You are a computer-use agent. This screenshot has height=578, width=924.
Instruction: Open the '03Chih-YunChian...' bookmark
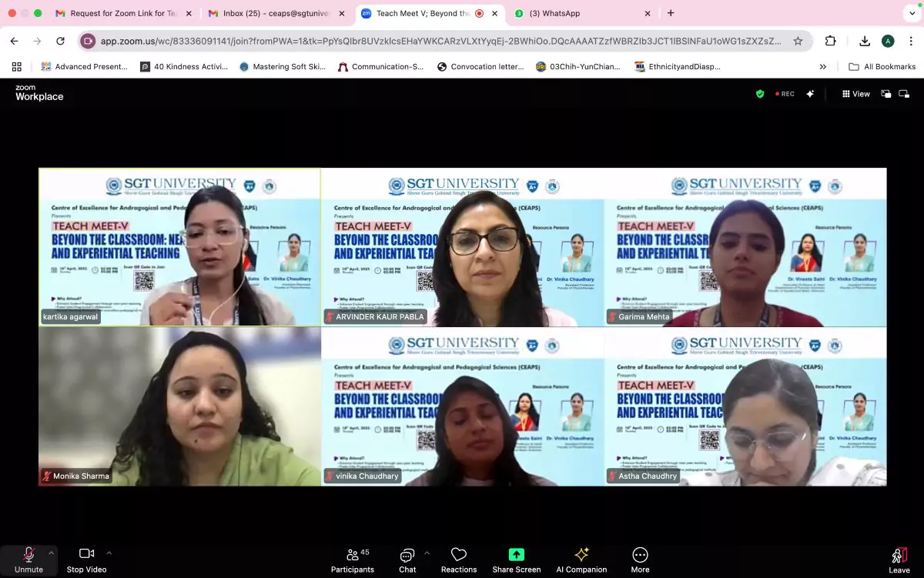(x=578, y=67)
